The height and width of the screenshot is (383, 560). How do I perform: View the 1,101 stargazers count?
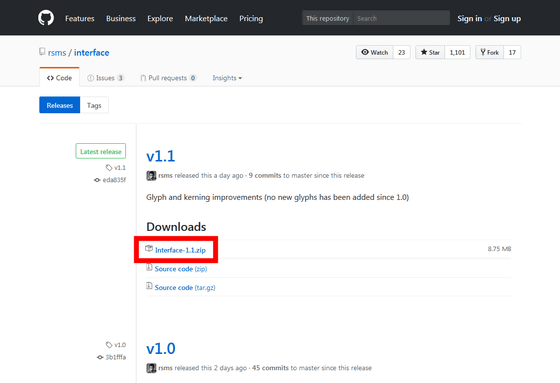click(x=457, y=53)
